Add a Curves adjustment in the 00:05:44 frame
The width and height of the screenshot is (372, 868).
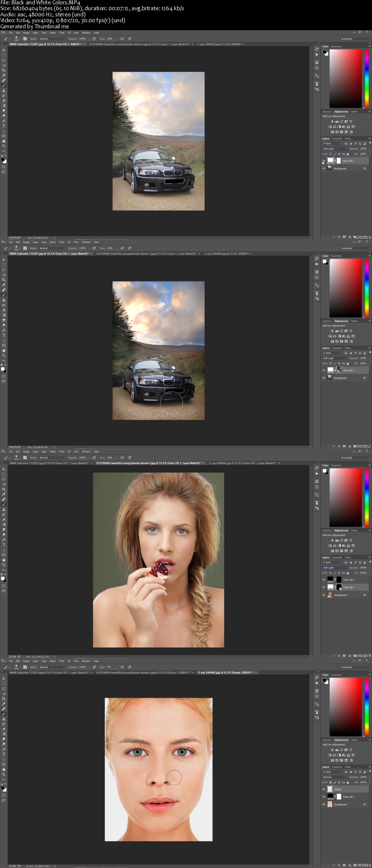(341, 750)
